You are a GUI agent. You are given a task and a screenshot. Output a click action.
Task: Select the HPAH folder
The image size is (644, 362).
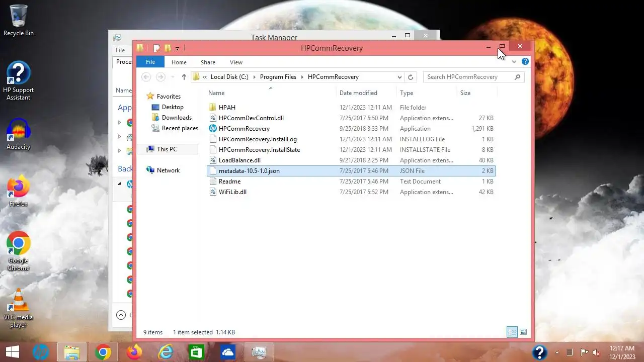[x=351, y=107]
